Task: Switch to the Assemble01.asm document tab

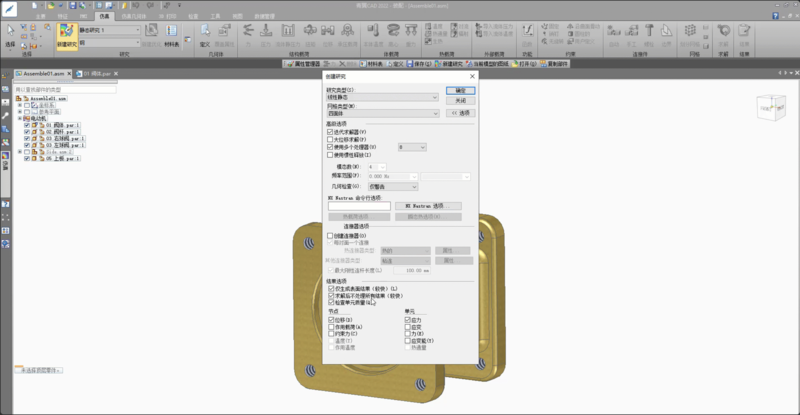Action: coord(42,74)
